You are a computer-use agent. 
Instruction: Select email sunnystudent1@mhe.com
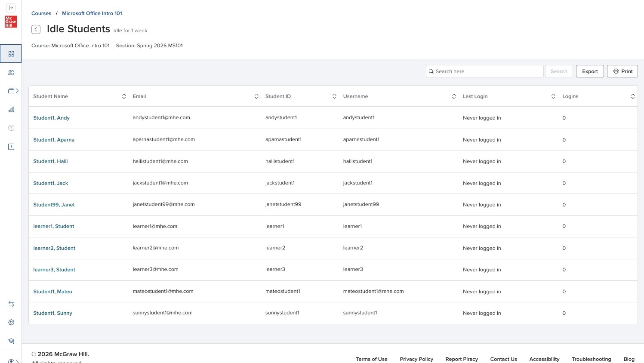coord(163,313)
